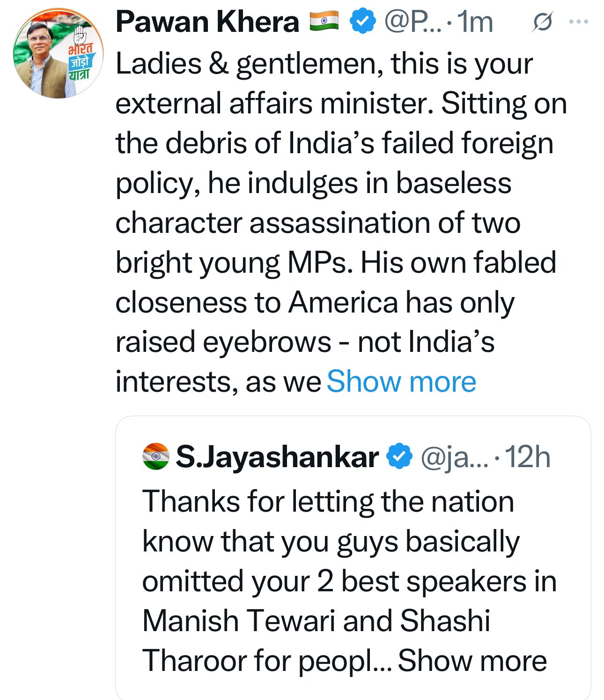The width and height of the screenshot is (604, 700).
Task: Click Pawan Khera's blue verified badge
Action: tap(363, 22)
